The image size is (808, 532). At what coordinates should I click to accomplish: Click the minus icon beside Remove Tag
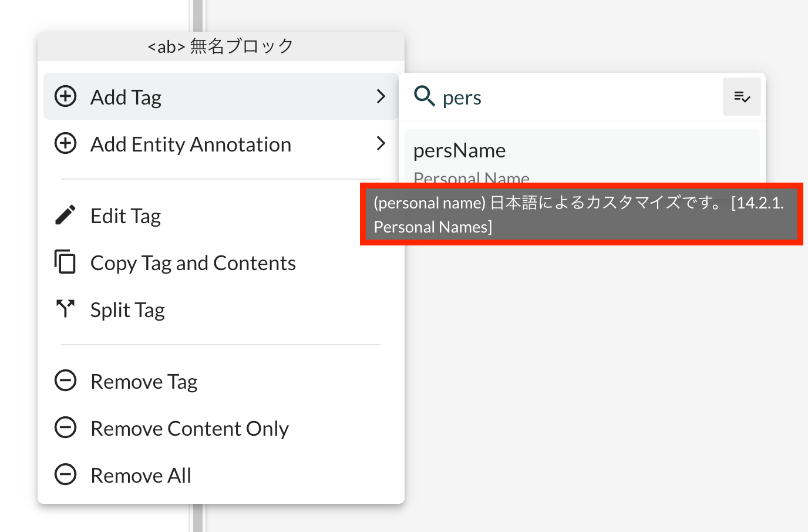(65, 381)
